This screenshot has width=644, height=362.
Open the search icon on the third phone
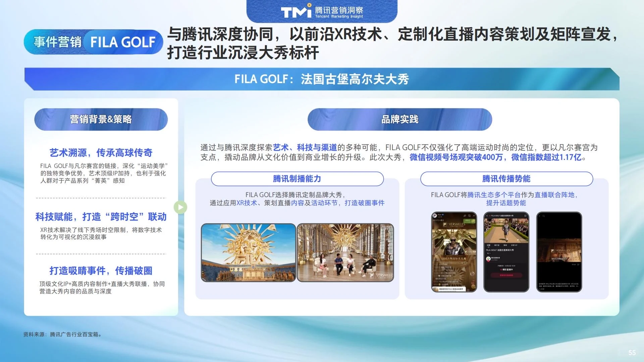(x=544, y=216)
